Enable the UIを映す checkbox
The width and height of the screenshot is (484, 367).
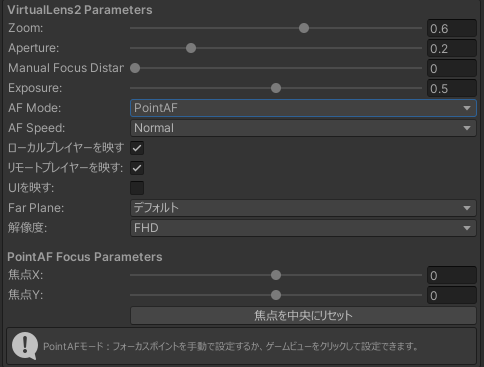(137, 188)
